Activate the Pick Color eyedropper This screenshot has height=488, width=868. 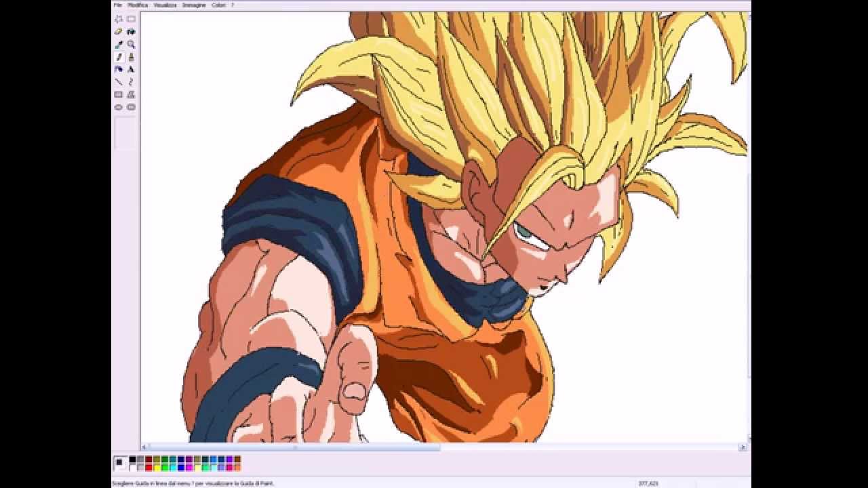click(119, 44)
